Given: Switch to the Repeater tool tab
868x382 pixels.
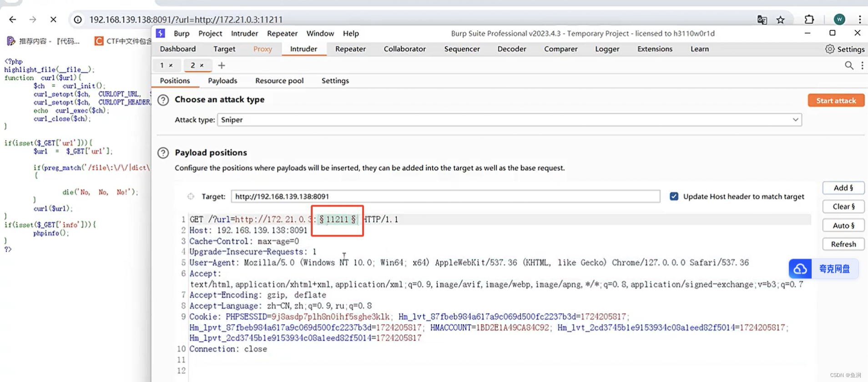Looking at the screenshot, I should pos(350,49).
